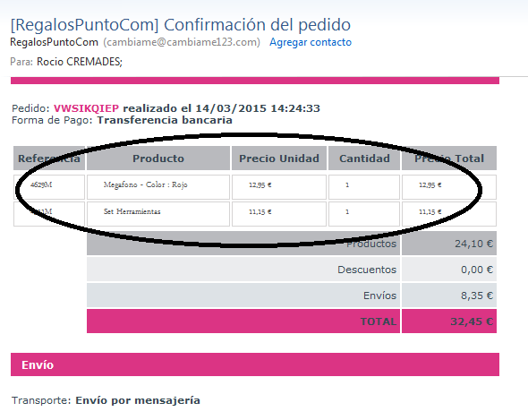Viewport: 528px width, 420px height.
Task: Click the Precio Total column header
Action: click(449, 159)
